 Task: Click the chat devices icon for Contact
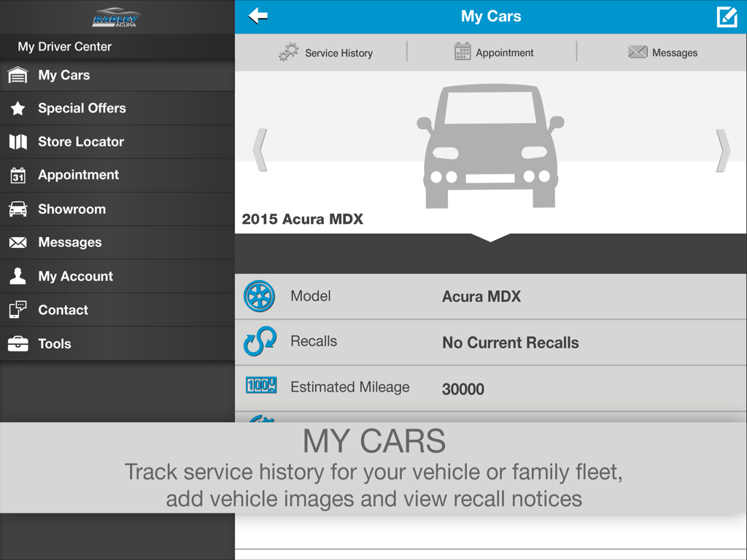tap(18, 309)
